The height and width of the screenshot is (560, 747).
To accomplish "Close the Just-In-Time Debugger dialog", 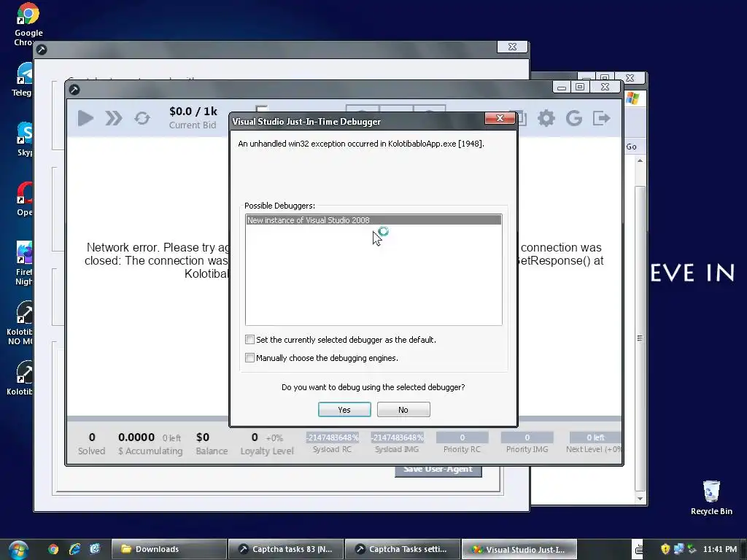I will tap(500, 118).
